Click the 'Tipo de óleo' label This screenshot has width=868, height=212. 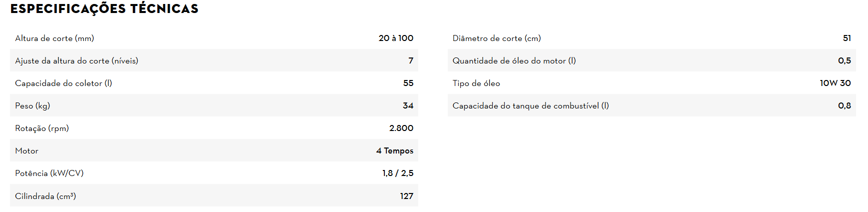[x=476, y=83]
